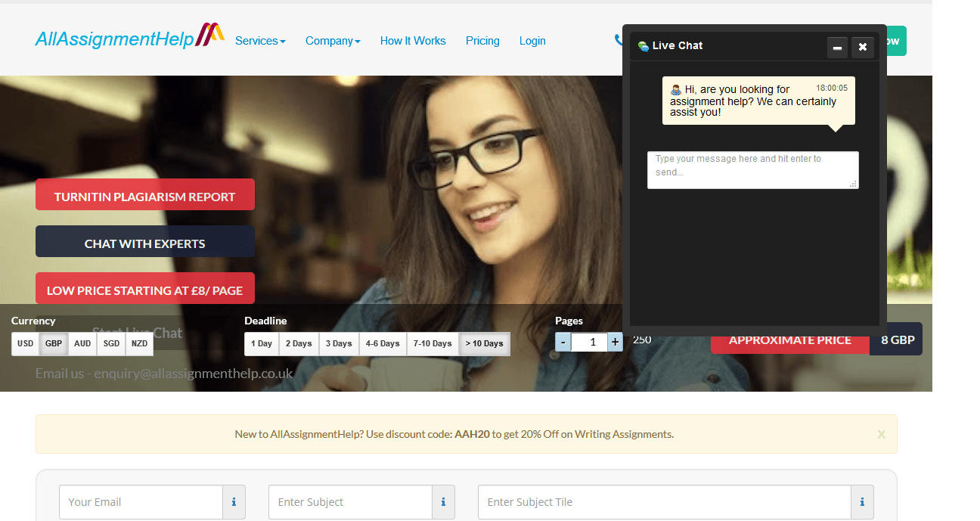980x521 pixels.
Task: Click the AllAssignmentHelp logo
Action: pos(129,38)
